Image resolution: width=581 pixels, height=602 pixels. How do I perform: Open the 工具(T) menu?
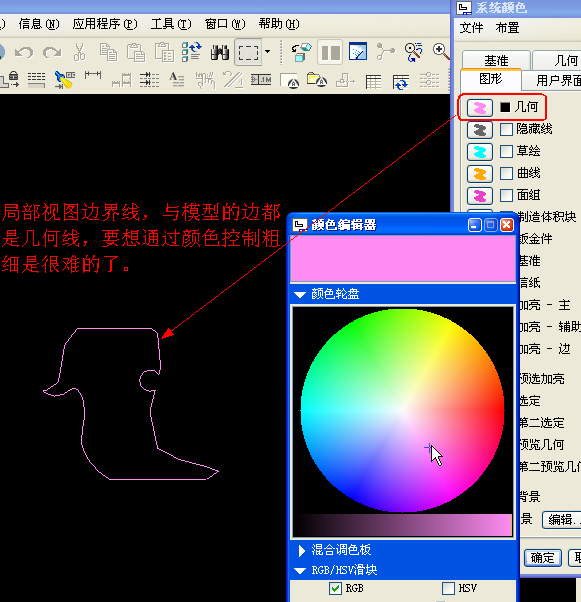tap(171, 24)
